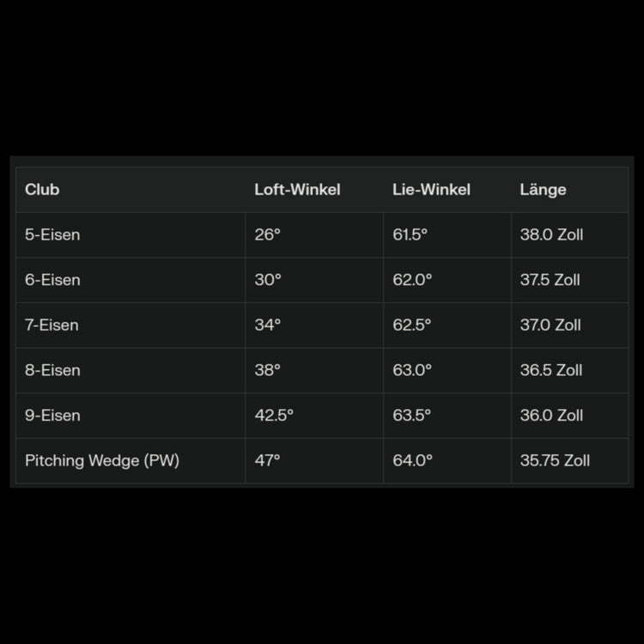Click the 47° loft cell

click(267, 460)
